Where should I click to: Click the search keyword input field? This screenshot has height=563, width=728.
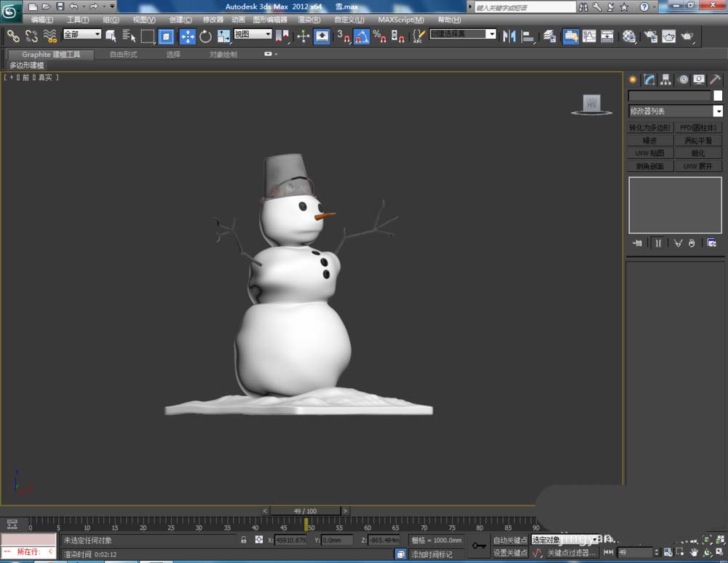pos(525,7)
